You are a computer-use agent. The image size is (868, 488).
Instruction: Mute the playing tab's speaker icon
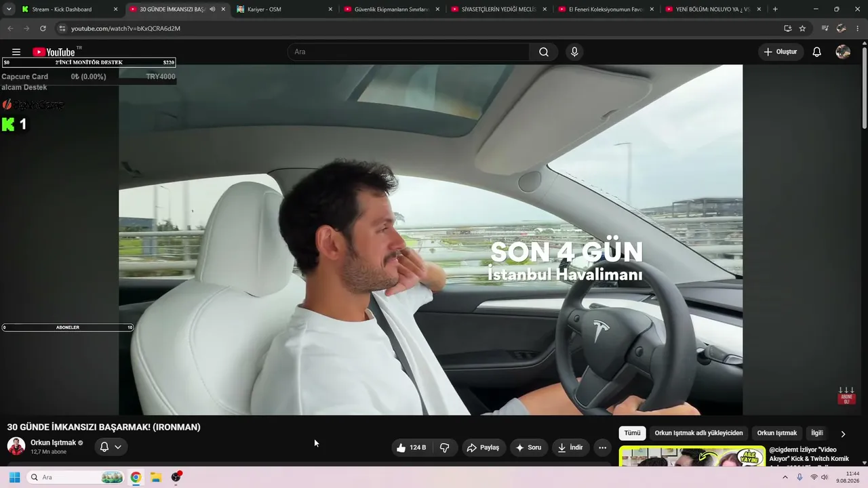[212, 9]
